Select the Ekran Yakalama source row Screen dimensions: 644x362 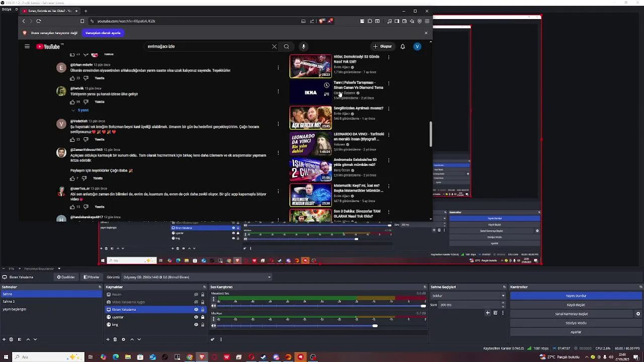coord(155,310)
